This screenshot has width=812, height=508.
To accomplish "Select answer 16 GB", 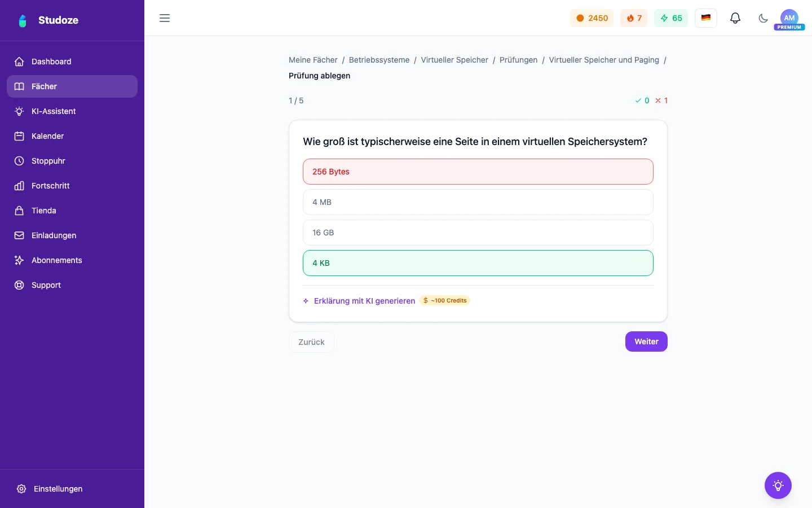I will point(478,233).
